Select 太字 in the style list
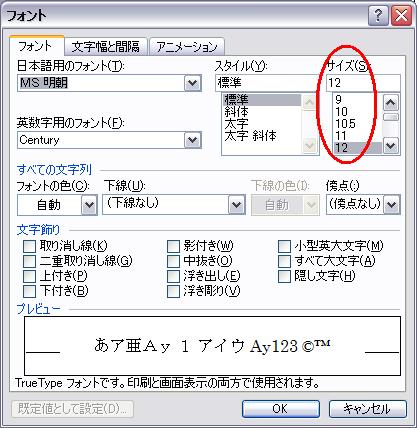Image resolution: width=417 pixels, height=428 pixels. (x=262, y=124)
